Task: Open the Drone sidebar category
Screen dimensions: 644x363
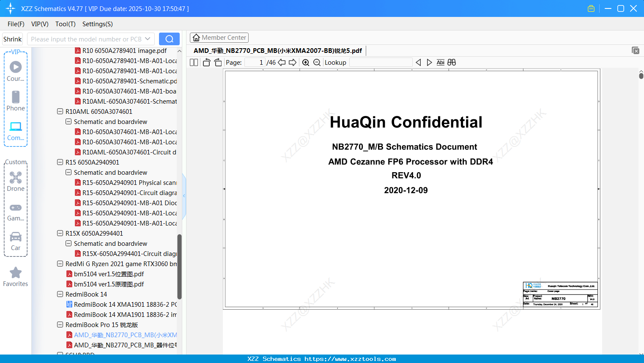Action: coord(16,181)
